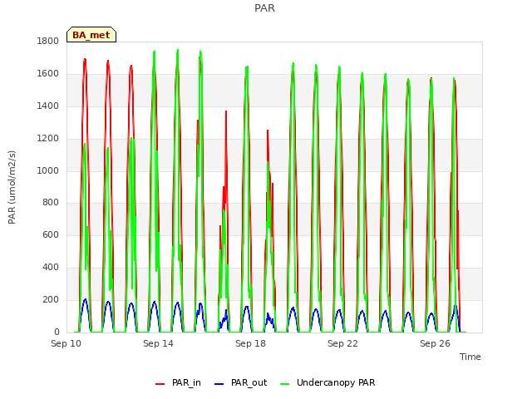Click the PAR chart title
This screenshot has height=399, width=532.
point(264,7)
